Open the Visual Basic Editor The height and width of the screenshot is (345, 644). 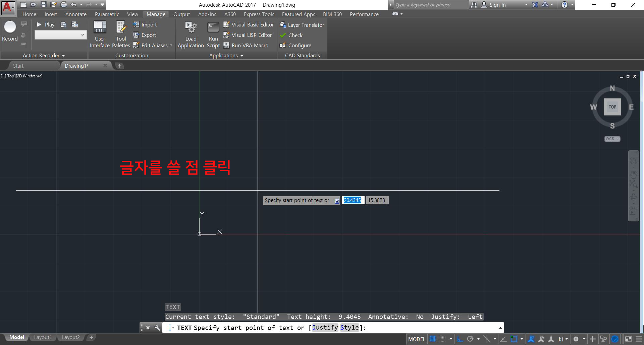tap(249, 24)
